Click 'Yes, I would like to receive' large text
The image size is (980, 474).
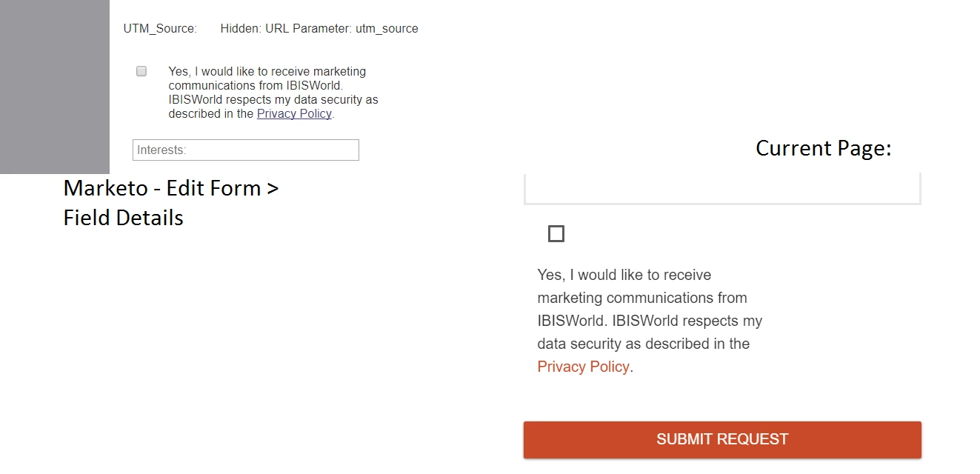[x=624, y=275]
